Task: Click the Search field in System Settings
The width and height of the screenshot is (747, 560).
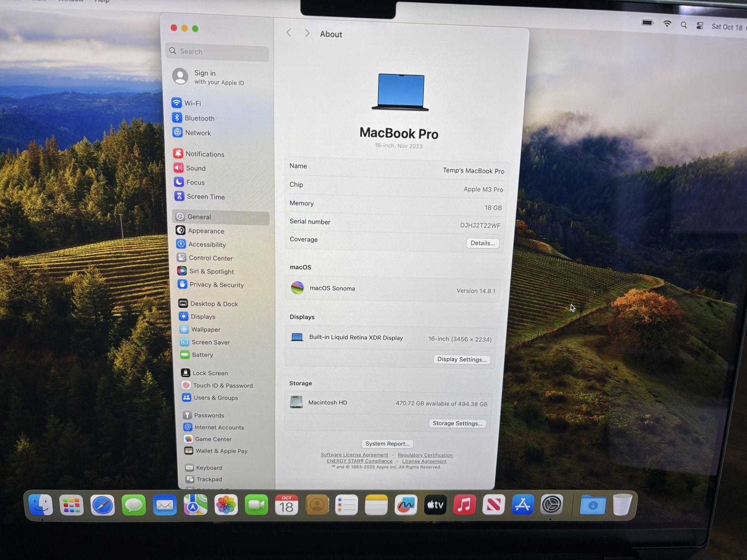Action: (x=217, y=51)
